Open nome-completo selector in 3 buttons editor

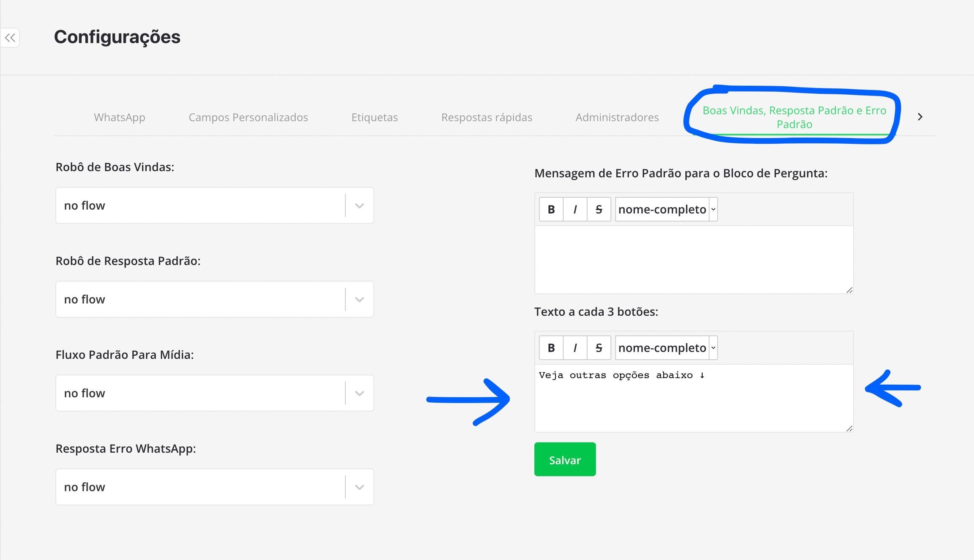pyautogui.click(x=666, y=348)
